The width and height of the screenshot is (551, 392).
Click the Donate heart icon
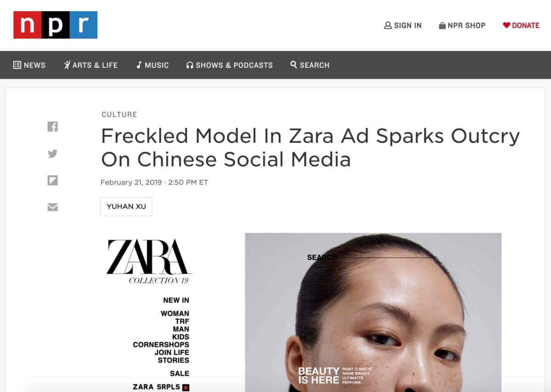click(506, 25)
